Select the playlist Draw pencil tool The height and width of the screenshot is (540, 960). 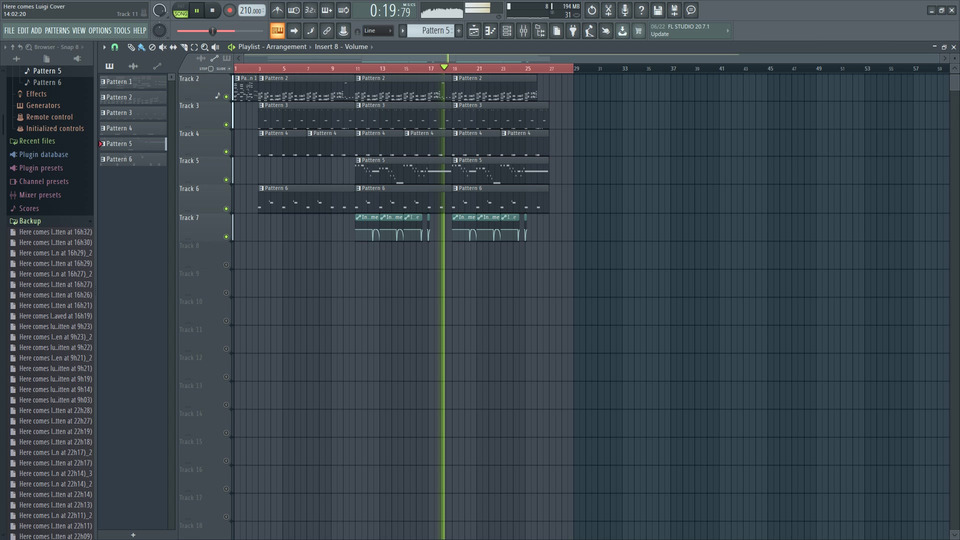click(x=131, y=47)
